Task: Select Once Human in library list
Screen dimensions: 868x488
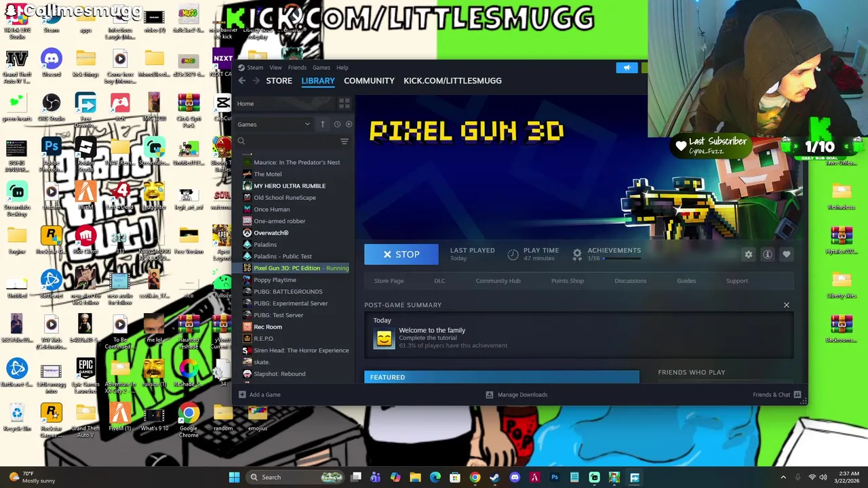Action: pyautogui.click(x=271, y=209)
